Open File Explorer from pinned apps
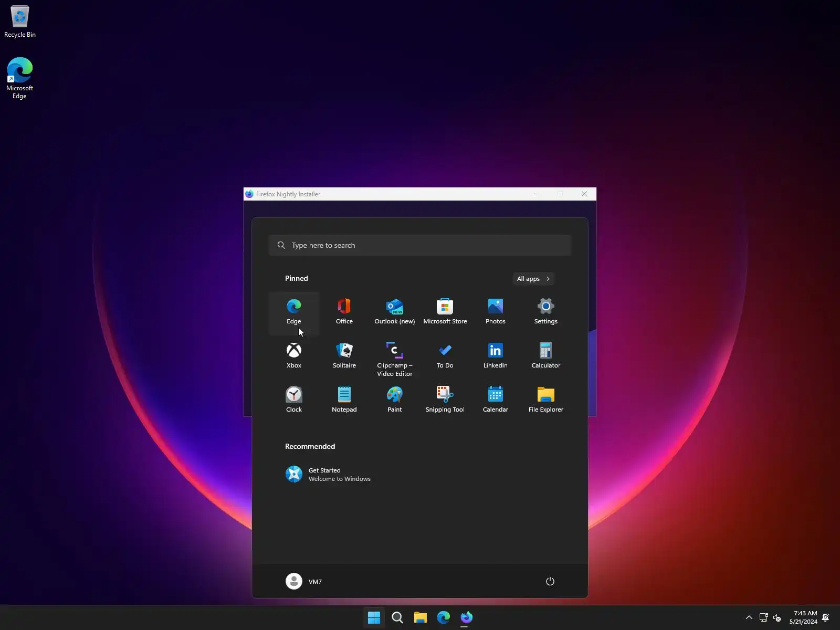The image size is (840, 630). coord(546,401)
